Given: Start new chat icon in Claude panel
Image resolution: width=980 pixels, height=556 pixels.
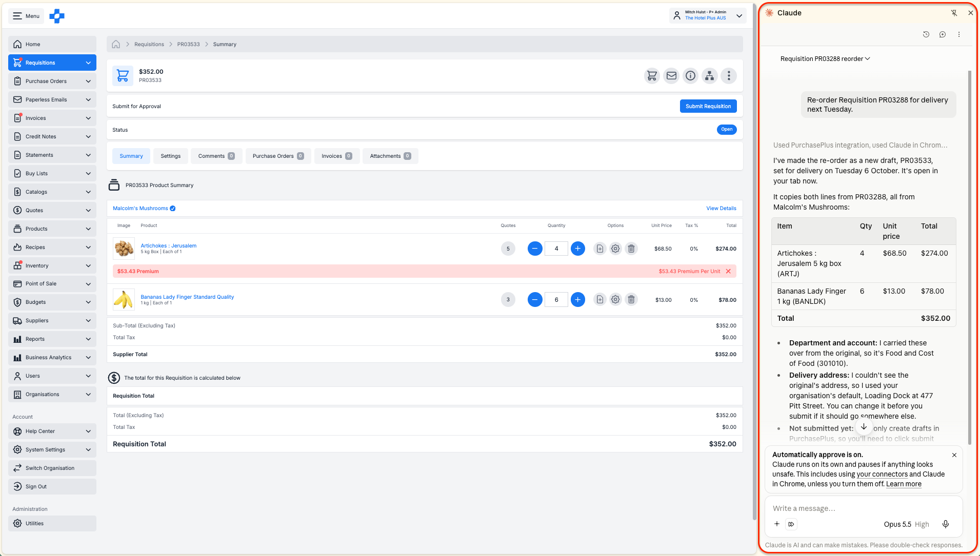Looking at the screenshot, I should (x=943, y=34).
